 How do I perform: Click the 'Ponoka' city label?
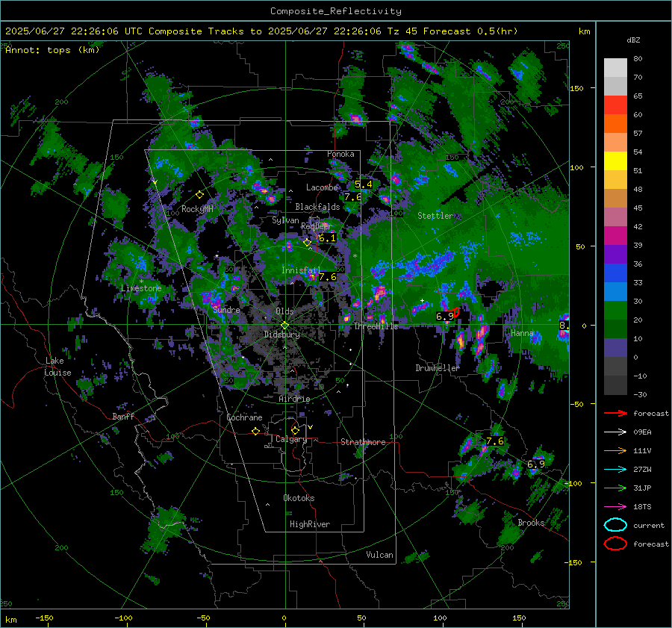(x=340, y=154)
